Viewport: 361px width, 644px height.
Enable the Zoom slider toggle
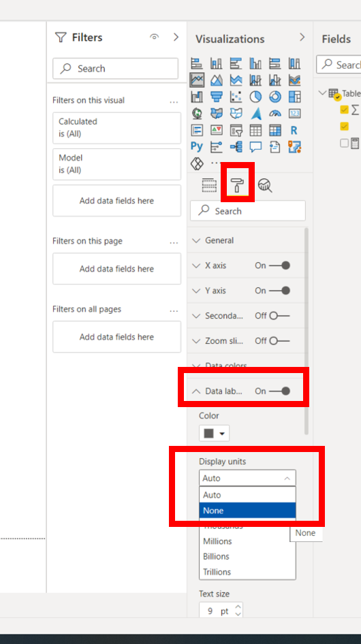pyautogui.click(x=279, y=341)
